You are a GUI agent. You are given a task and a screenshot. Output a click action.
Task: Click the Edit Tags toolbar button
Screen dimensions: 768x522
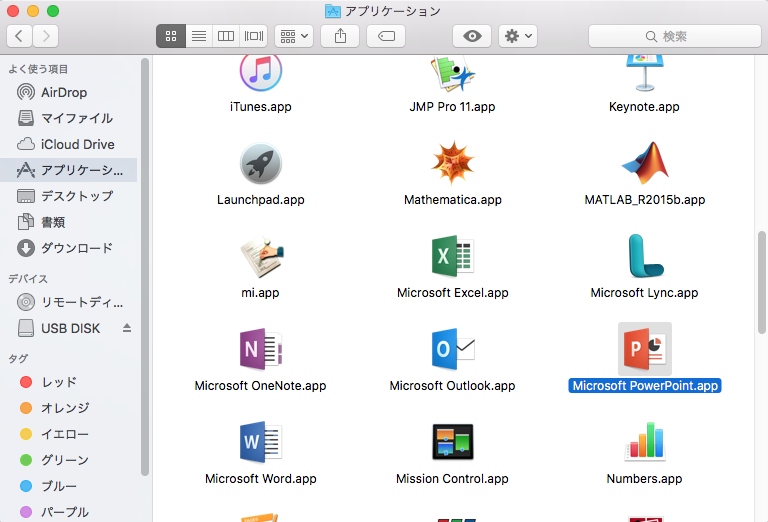(x=386, y=36)
